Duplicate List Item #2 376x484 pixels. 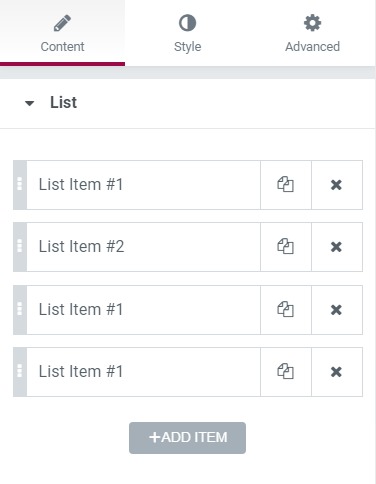[286, 247]
